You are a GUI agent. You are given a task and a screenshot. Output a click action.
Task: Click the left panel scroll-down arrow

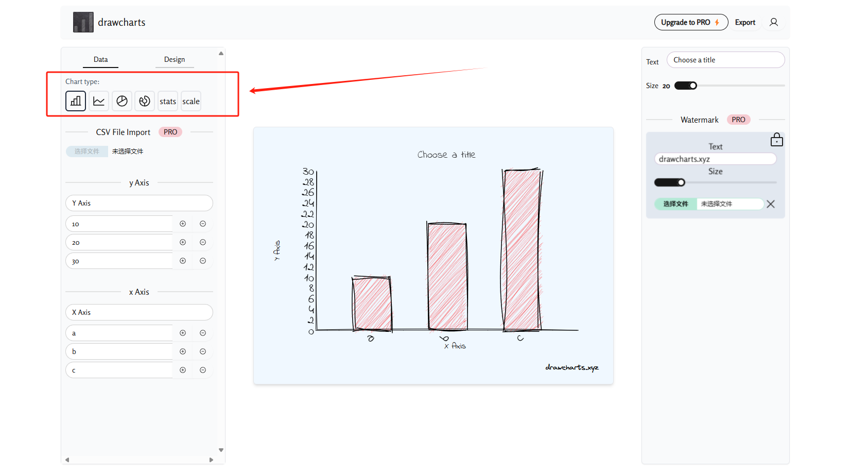pos(221,450)
